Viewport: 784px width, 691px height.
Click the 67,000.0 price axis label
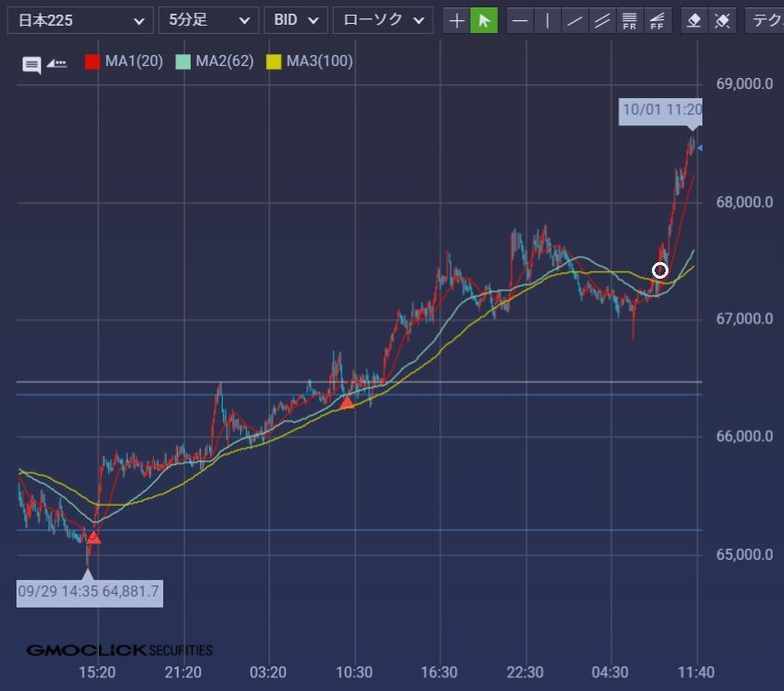pos(745,319)
